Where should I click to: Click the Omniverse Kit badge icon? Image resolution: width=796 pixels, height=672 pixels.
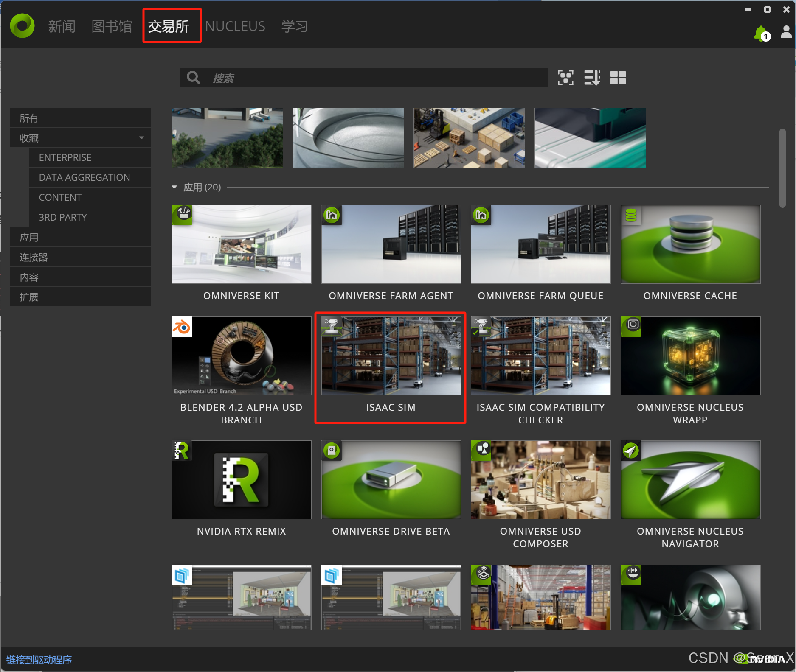[x=182, y=215]
